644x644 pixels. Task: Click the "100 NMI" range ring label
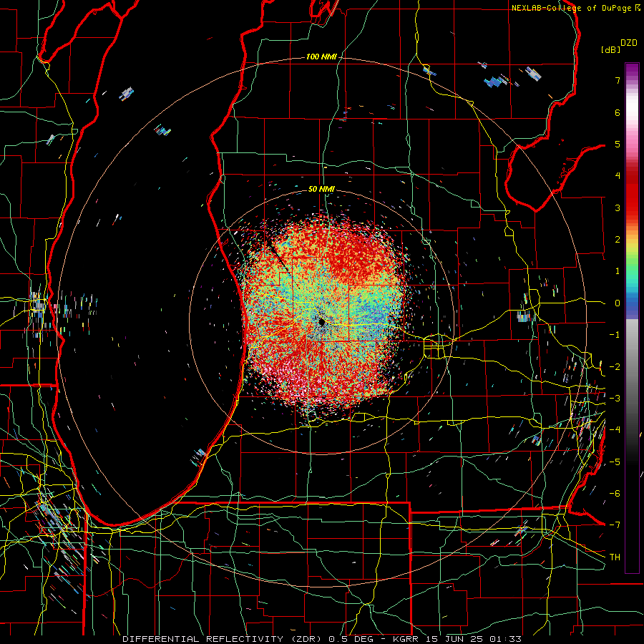coord(321,57)
